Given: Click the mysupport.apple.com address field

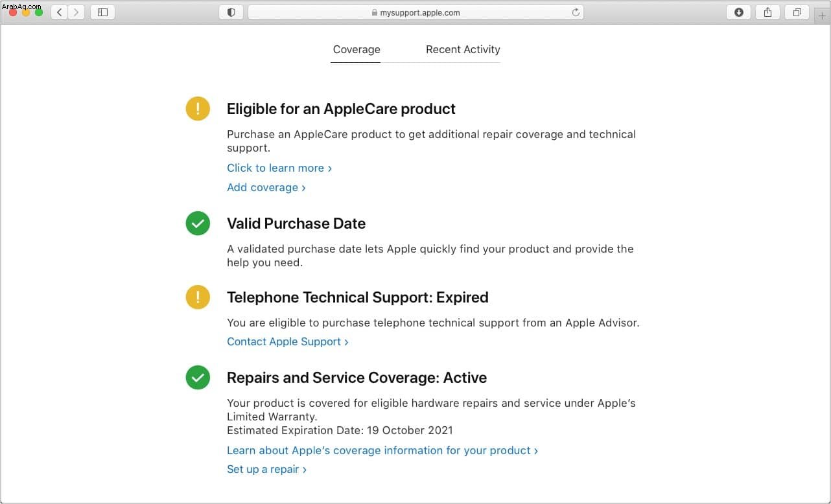Looking at the screenshot, I should [415, 12].
